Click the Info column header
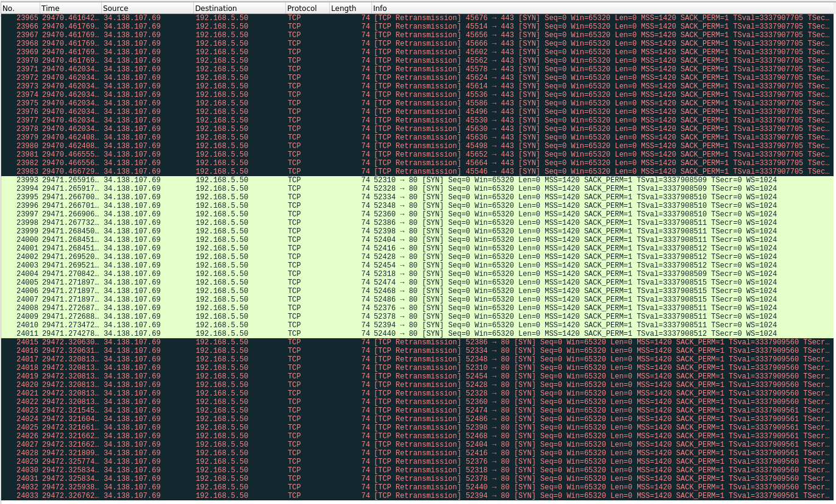 603,8
